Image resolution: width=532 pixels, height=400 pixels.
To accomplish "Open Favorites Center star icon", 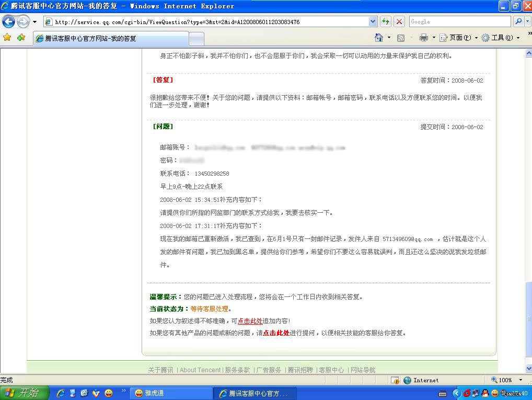I will click(7, 38).
